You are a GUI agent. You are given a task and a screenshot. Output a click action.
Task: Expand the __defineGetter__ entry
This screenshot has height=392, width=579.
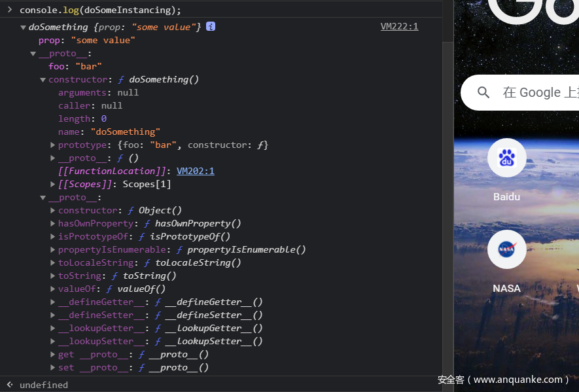(53, 302)
